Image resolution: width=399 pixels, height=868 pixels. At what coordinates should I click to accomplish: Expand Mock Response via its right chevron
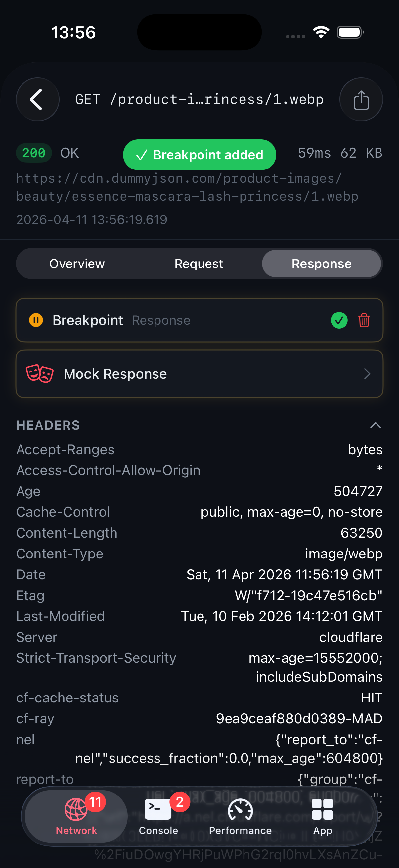368,373
